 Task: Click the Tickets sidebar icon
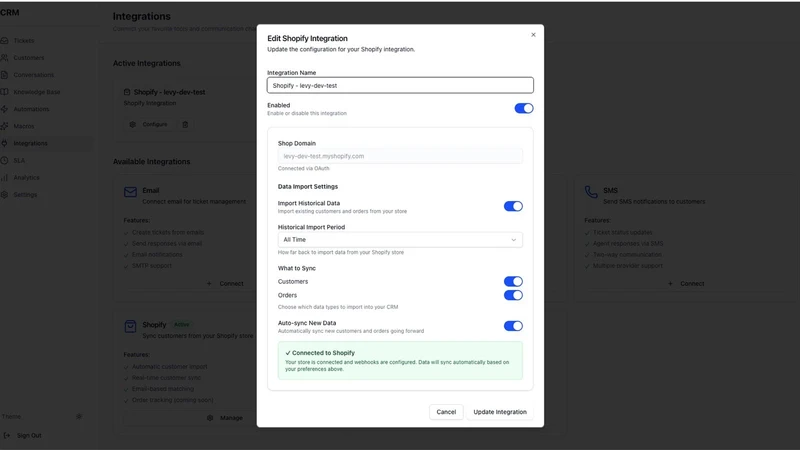(4, 40)
